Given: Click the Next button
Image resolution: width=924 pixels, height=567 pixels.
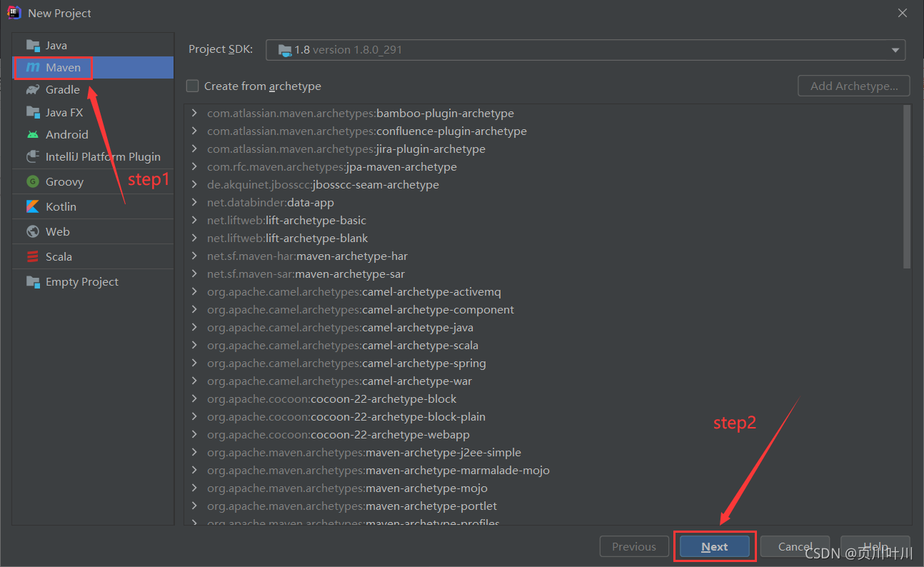Looking at the screenshot, I should [714, 546].
